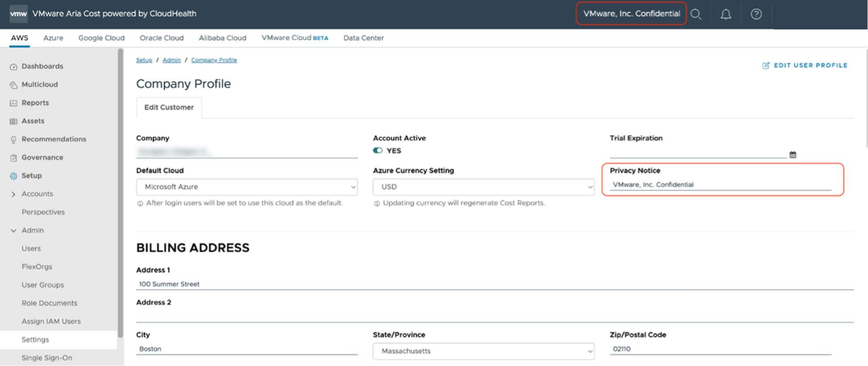The height and width of the screenshot is (366, 868).
Task: Open the help question mark icon
Action: pos(756,14)
